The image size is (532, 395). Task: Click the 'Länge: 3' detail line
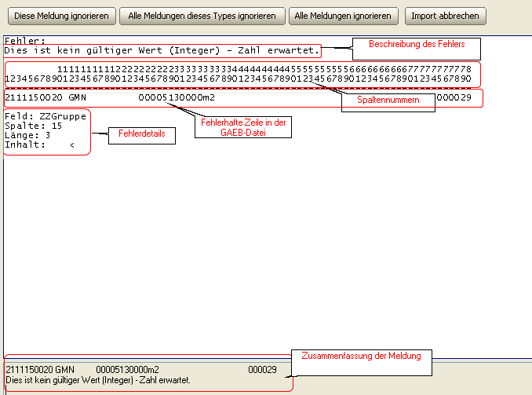(27, 136)
